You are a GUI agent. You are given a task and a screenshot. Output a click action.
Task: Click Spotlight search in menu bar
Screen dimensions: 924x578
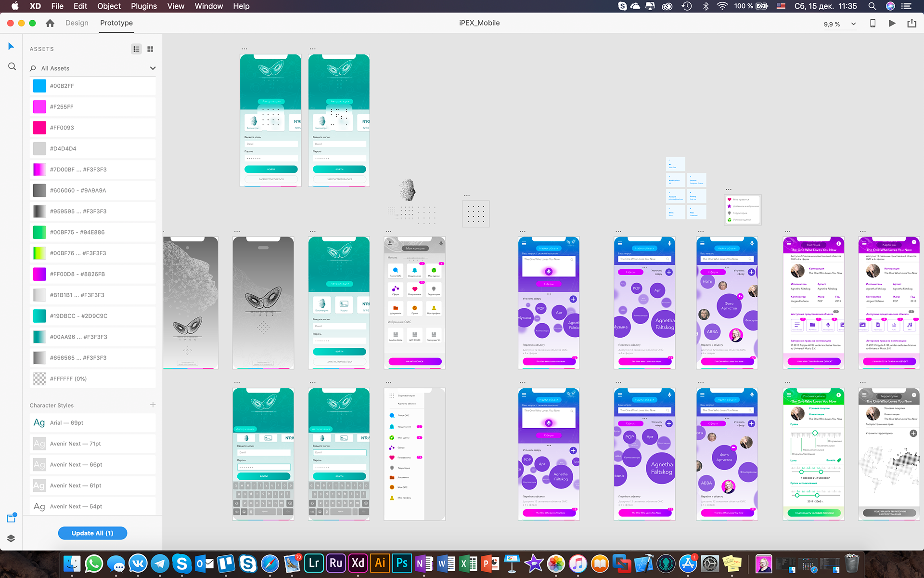(872, 6)
